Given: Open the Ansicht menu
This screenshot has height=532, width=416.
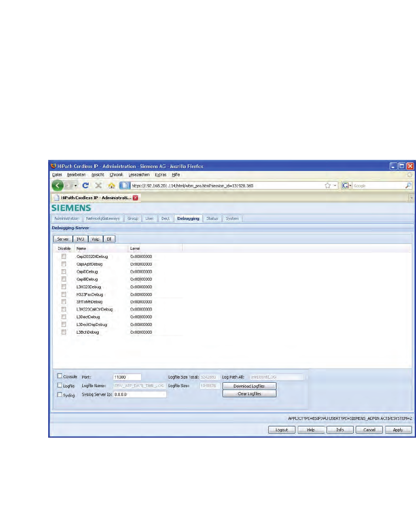Looking at the screenshot, I should point(98,175).
